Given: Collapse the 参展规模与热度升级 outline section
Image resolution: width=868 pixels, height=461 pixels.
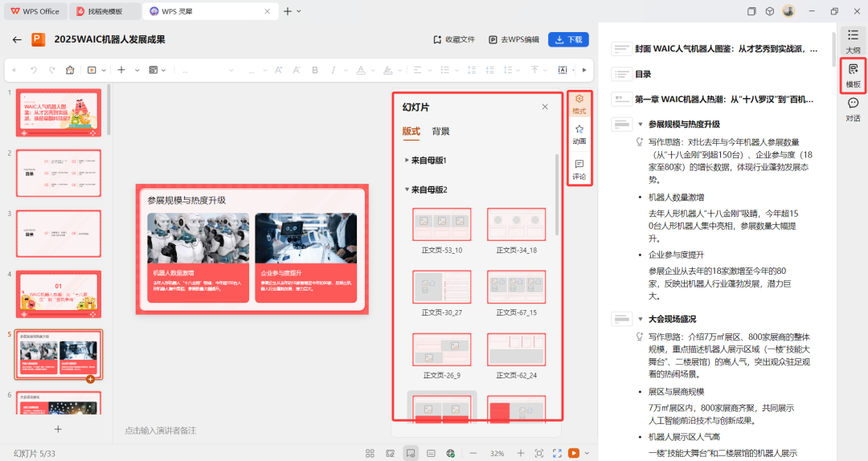Looking at the screenshot, I should click(x=641, y=124).
